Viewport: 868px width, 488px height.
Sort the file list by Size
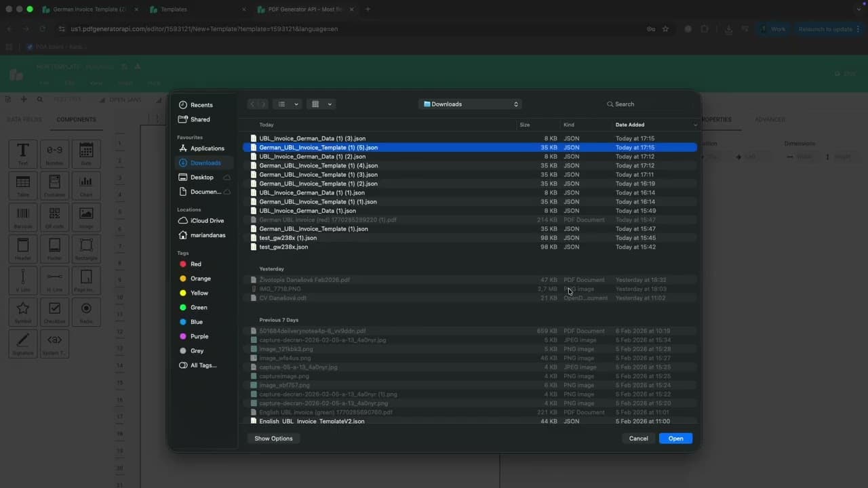[525, 125]
